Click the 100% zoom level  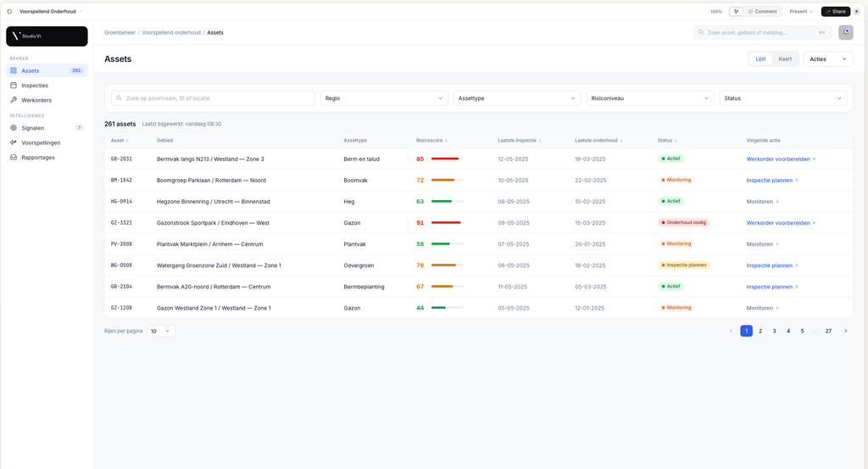[x=715, y=11]
